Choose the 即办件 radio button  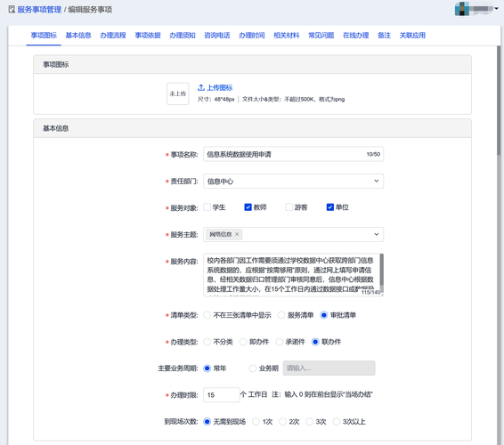click(x=243, y=342)
